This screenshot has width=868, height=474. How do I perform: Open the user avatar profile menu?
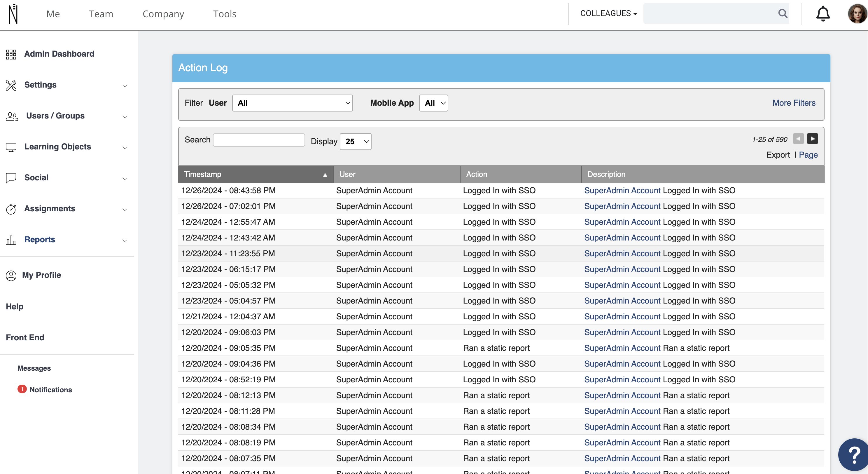[857, 14]
